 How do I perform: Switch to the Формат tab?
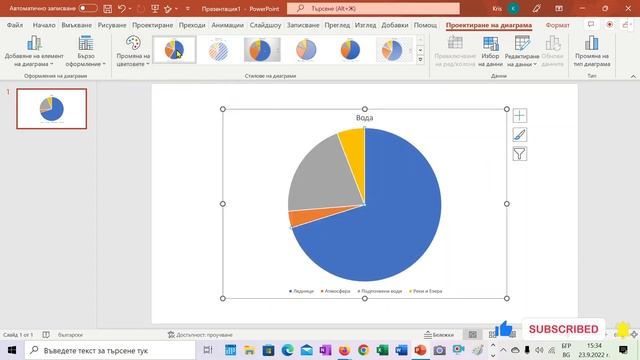pos(557,25)
